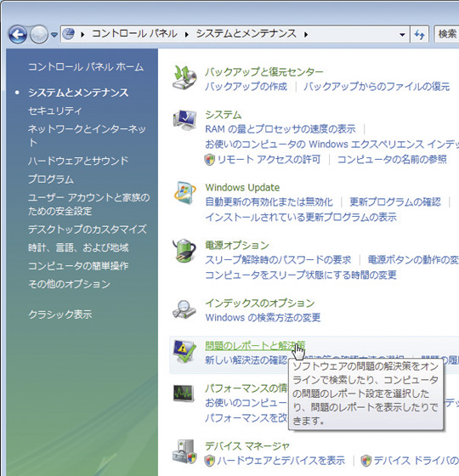Expand the arrow before コントロール パネル breadcrumb
The width and height of the screenshot is (459, 476).
82,35
